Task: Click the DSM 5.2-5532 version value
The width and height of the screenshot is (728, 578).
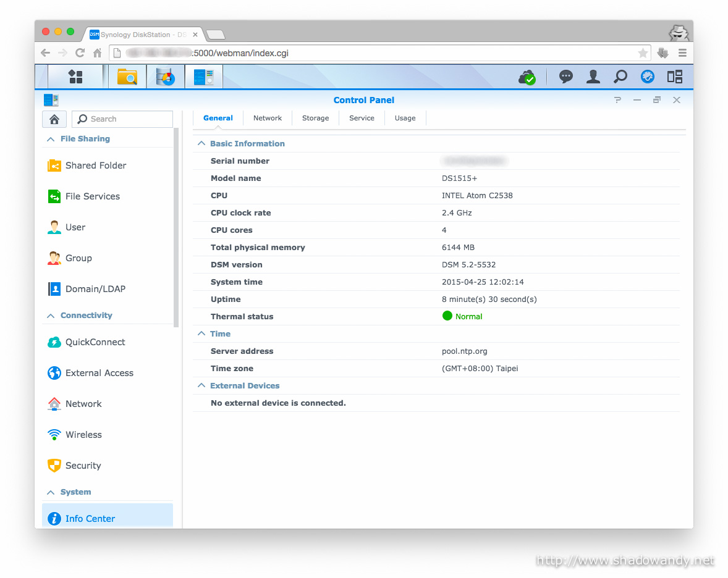Action: pyautogui.click(x=468, y=265)
